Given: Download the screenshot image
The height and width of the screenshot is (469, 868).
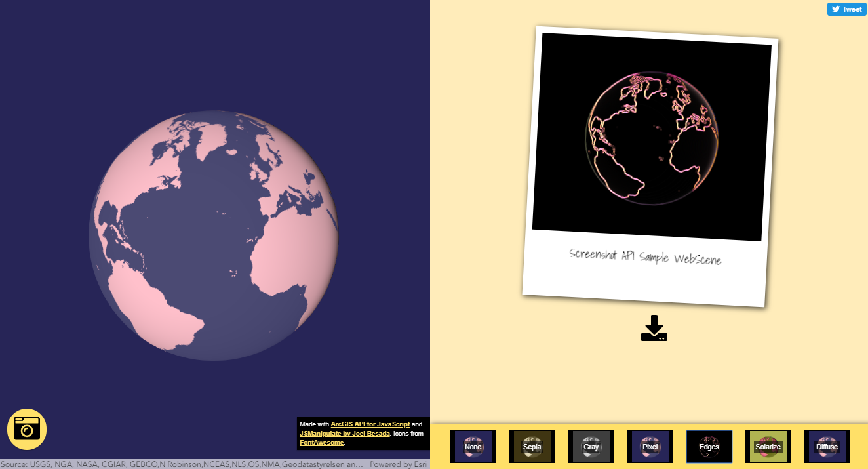Looking at the screenshot, I should 654,329.
